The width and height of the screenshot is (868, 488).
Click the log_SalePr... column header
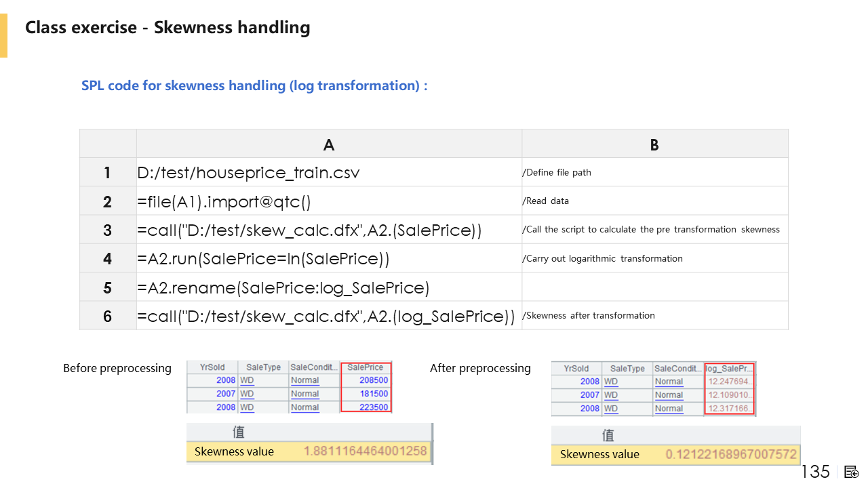coord(730,369)
